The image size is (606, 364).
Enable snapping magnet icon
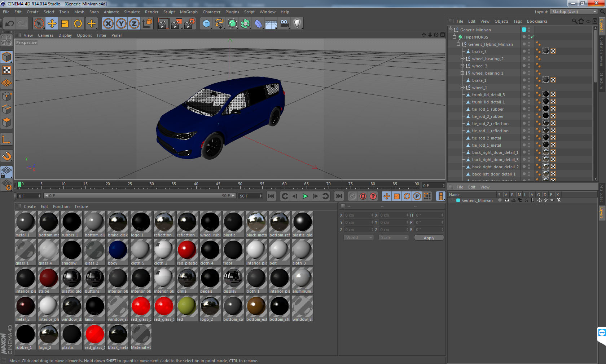[6, 156]
